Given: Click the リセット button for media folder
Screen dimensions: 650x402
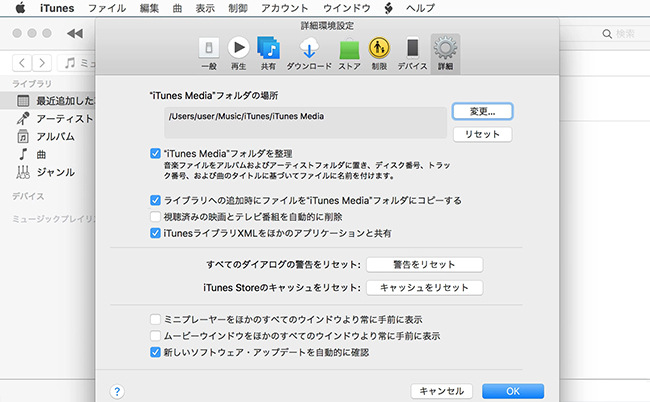Looking at the screenshot, I should tap(483, 134).
